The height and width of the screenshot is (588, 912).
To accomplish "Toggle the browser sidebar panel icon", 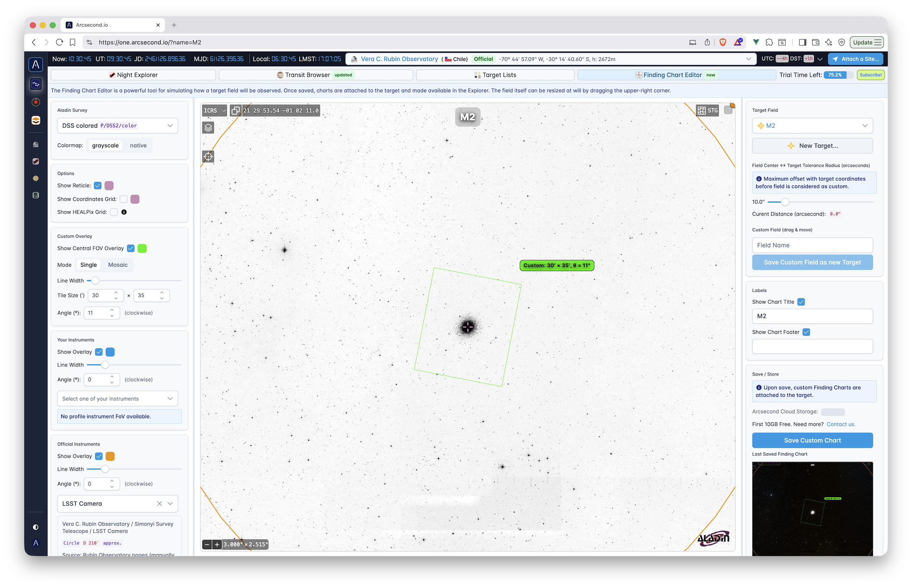I will click(803, 42).
